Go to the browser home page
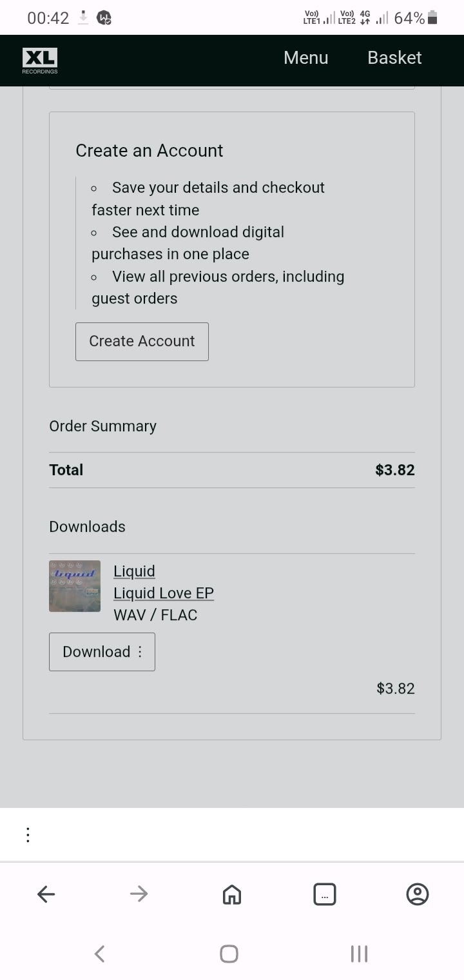Screen dimensions: 464x980 coord(231,894)
